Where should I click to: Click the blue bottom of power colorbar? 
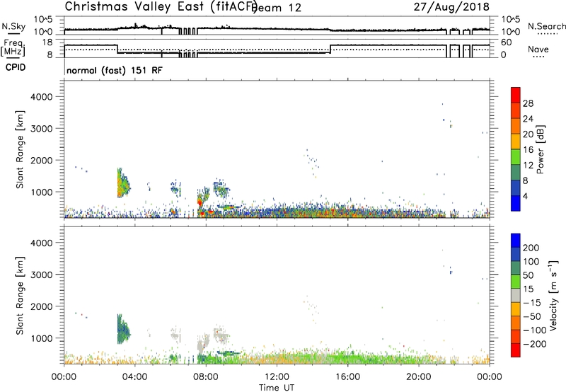[516, 203]
